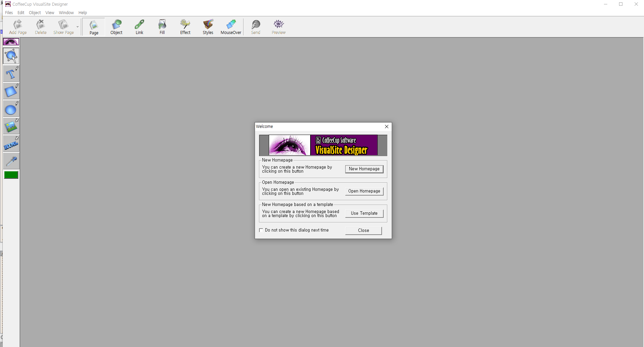Open the Window menu
644x347 pixels.
66,13
